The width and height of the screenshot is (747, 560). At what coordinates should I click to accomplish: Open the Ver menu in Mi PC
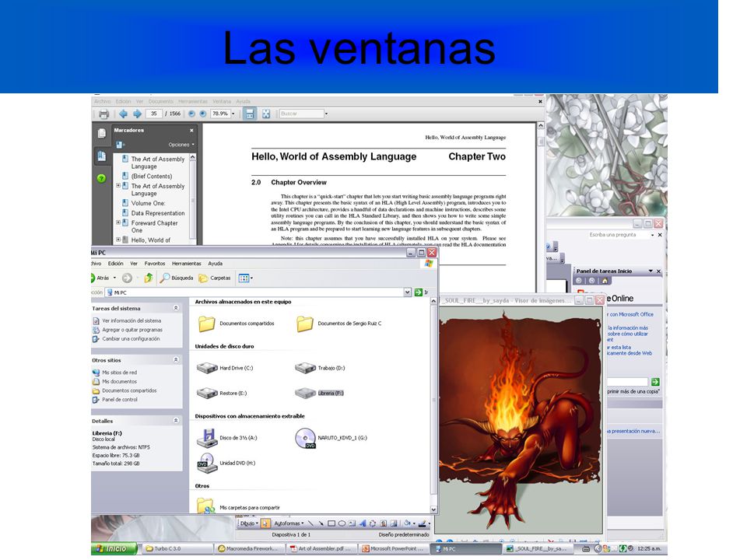coord(134,264)
